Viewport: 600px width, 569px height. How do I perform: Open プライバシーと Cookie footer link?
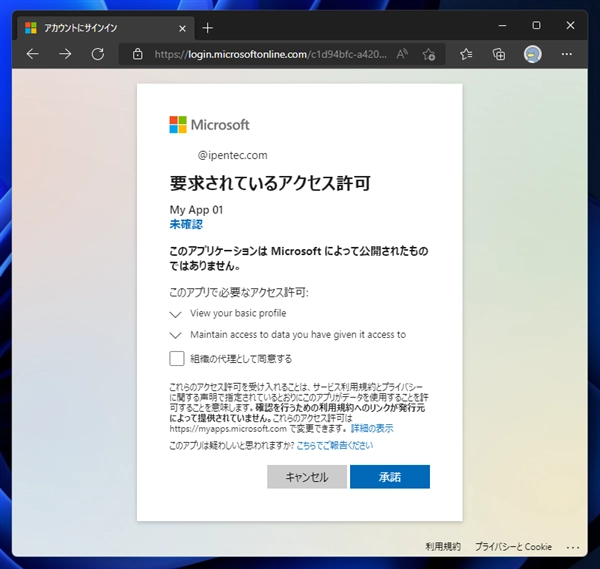[x=513, y=546]
